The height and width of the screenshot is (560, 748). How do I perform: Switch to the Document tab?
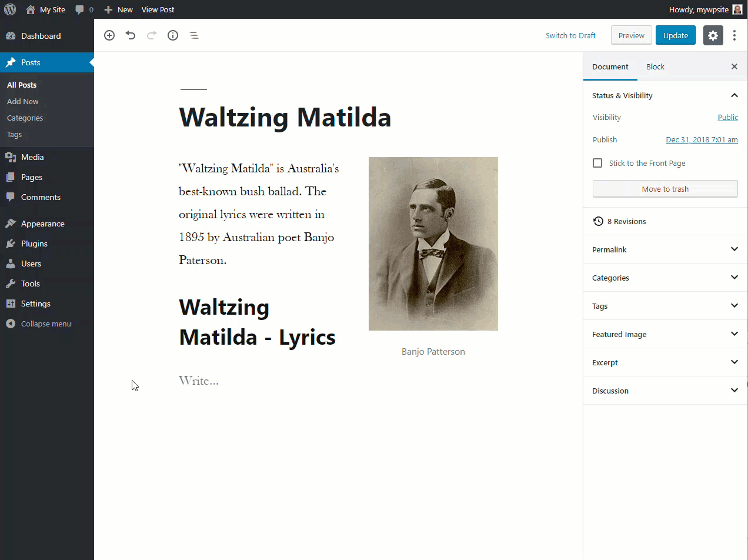[610, 66]
